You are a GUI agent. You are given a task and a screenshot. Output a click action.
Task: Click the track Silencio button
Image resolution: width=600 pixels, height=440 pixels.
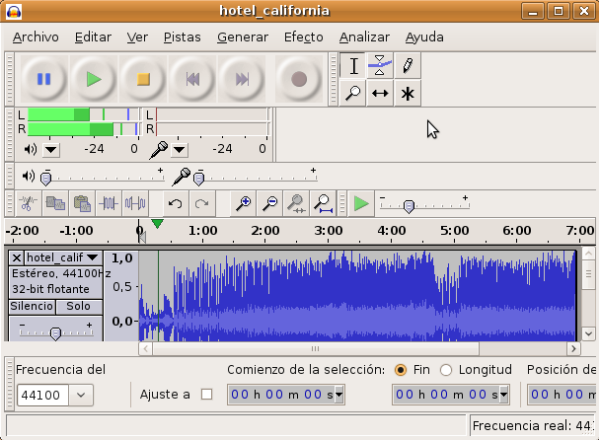[31, 306]
